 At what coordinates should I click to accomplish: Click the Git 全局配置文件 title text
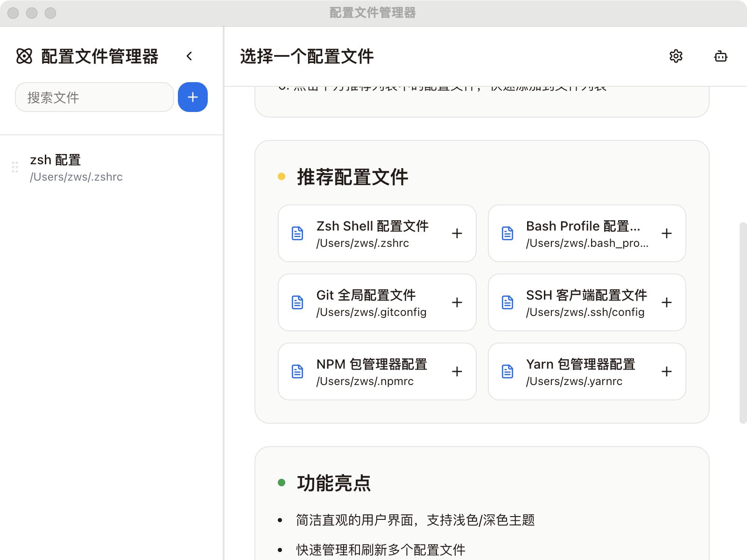366,295
